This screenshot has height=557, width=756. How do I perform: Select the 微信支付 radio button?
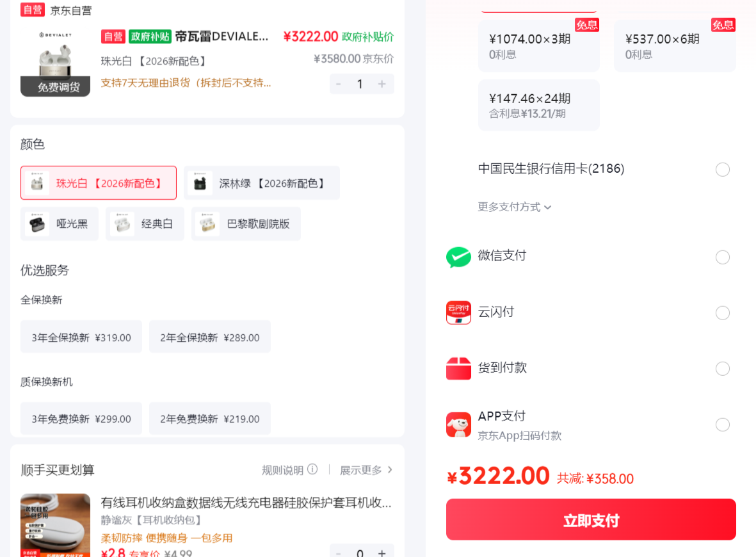[722, 257]
